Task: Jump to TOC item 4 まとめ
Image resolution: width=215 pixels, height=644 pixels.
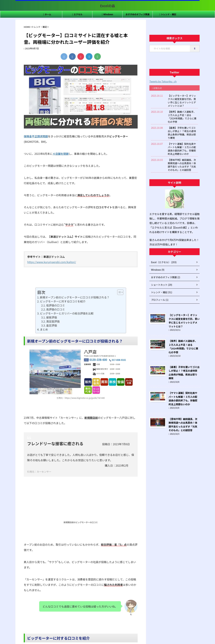Action: tap(43, 330)
